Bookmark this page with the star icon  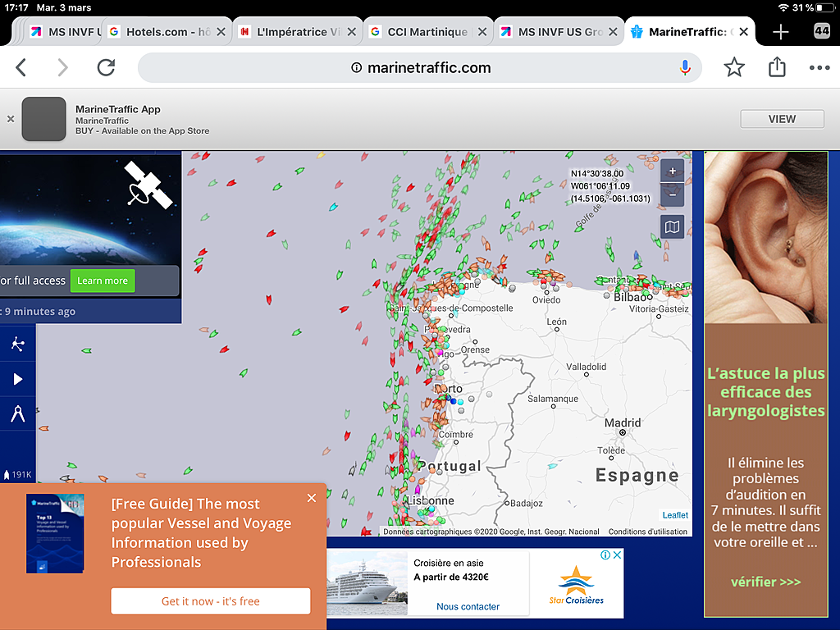click(734, 67)
